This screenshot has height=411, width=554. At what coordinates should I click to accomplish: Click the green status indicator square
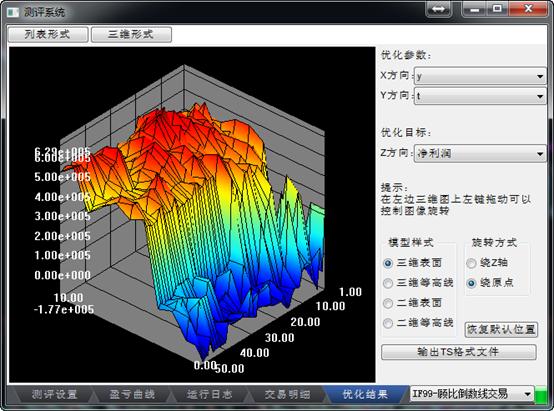[x=540, y=394]
